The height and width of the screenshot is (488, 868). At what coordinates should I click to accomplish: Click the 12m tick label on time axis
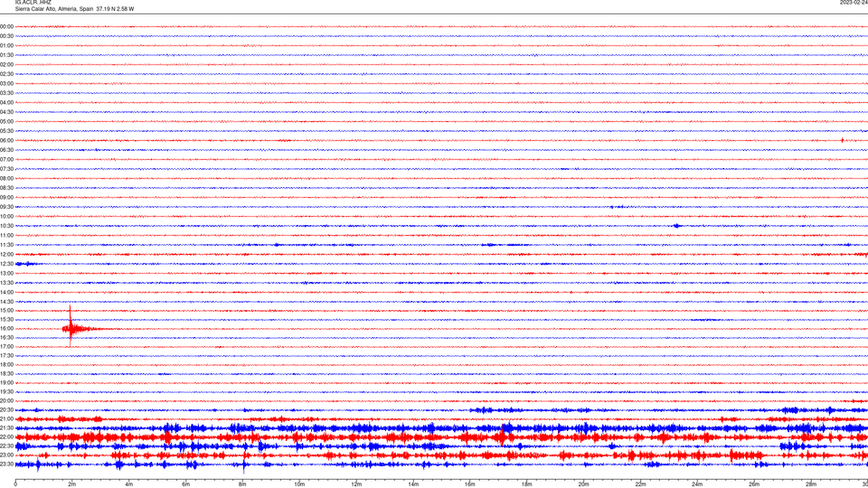coord(356,484)
